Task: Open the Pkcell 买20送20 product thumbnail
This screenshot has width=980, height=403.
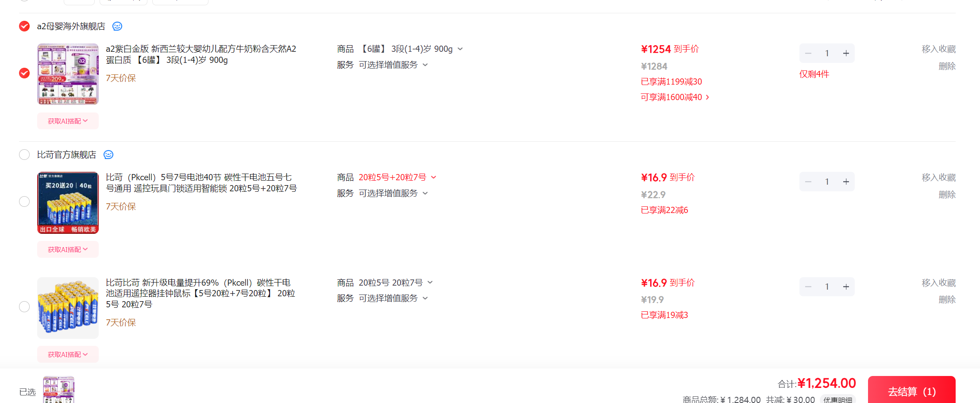Action: point(68,202)
